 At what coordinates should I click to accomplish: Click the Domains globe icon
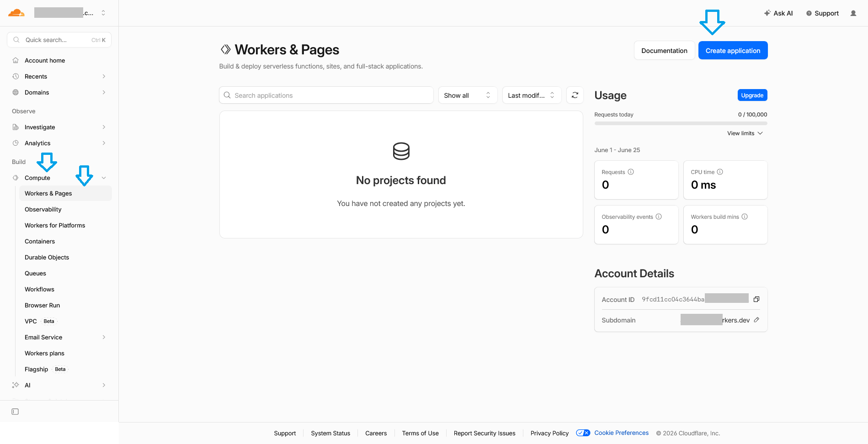pos(16,92)
